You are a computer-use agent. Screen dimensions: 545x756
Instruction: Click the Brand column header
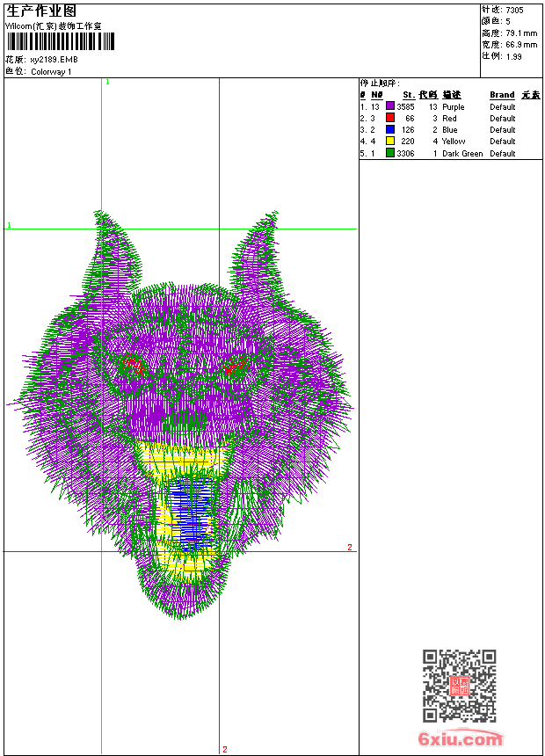tap(502, 95)
